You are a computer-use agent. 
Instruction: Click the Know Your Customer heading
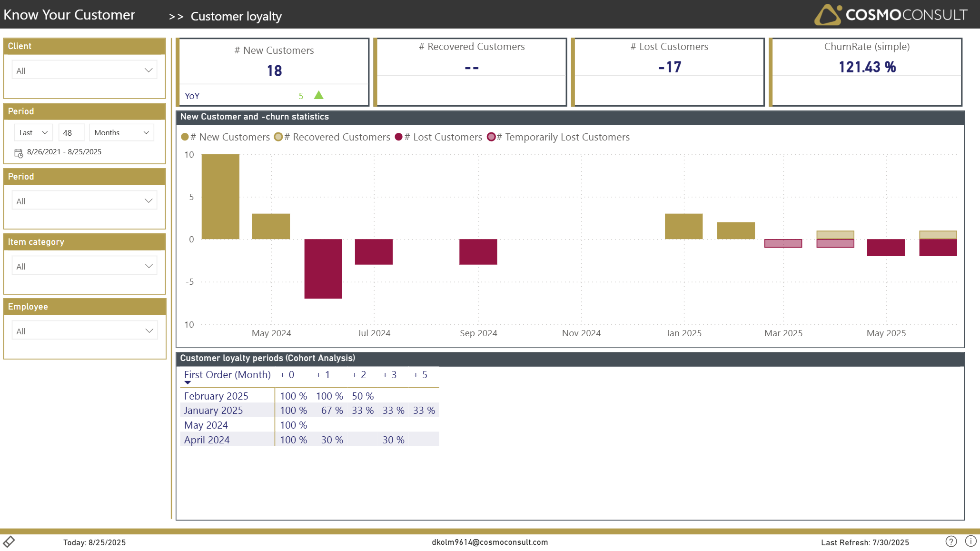(69, 15)
